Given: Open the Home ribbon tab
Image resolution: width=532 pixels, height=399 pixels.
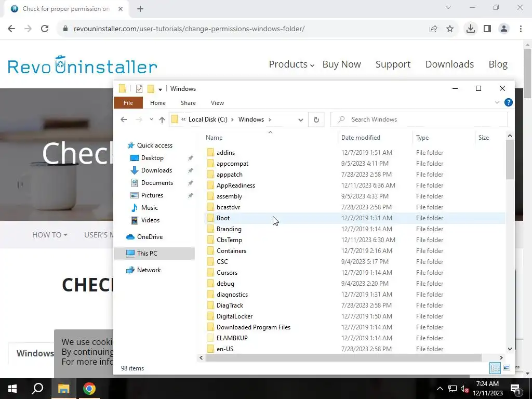Looking at the screenshot, I should [158, 103].
